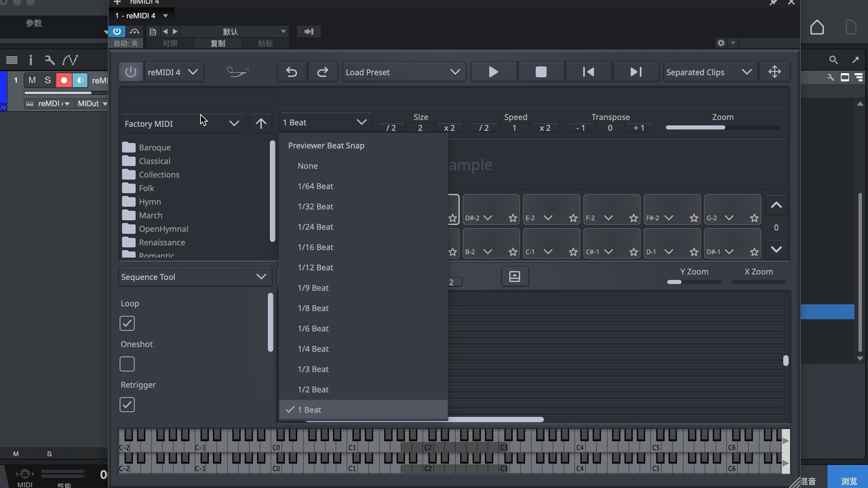The height and width of the screenshot is (488, 868).
Task: Halve Size with /2 button
Action: [391, 128]
